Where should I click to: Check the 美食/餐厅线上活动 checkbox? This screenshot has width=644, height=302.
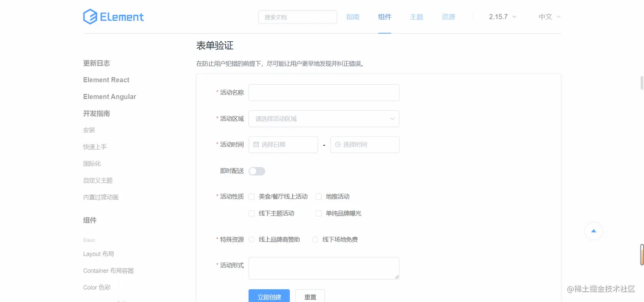252,196
